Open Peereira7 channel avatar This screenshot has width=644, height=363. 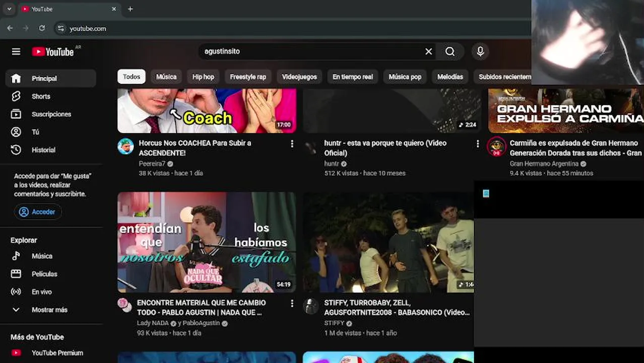point(125,146)
